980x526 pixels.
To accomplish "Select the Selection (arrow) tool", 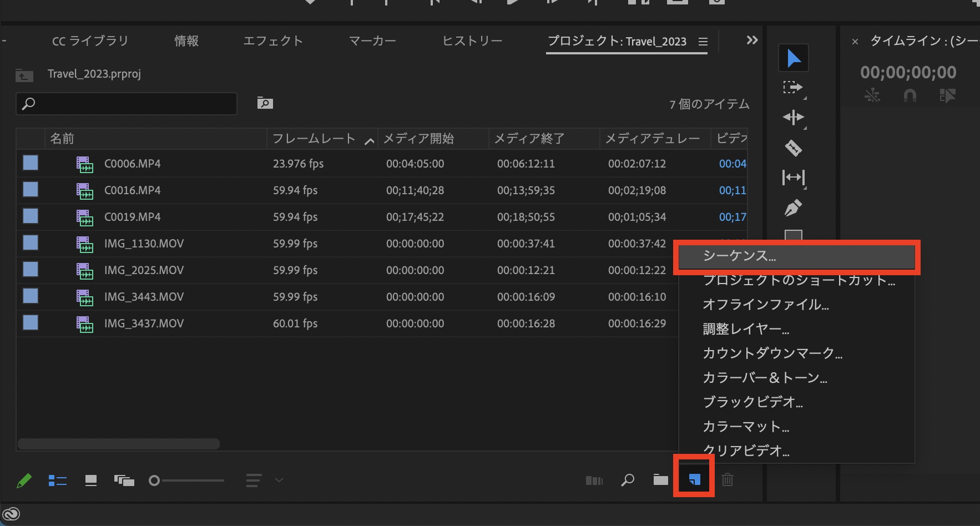I will (x=793, y=58).
